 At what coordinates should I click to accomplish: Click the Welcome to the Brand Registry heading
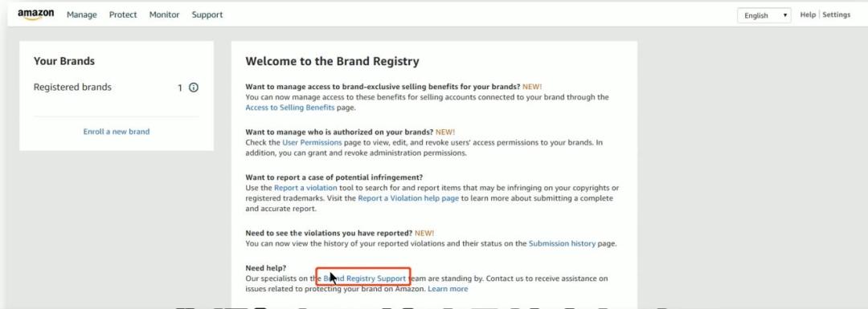click(332, 61)
